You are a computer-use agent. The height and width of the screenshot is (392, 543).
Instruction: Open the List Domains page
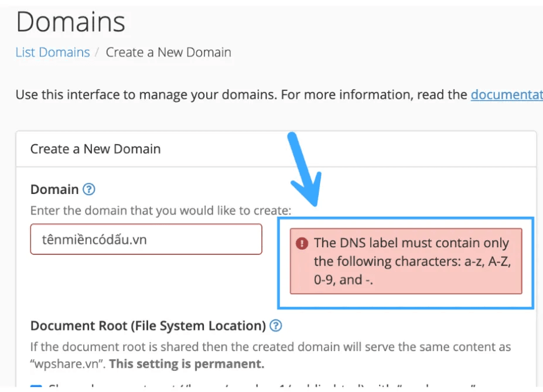point(52,52)
